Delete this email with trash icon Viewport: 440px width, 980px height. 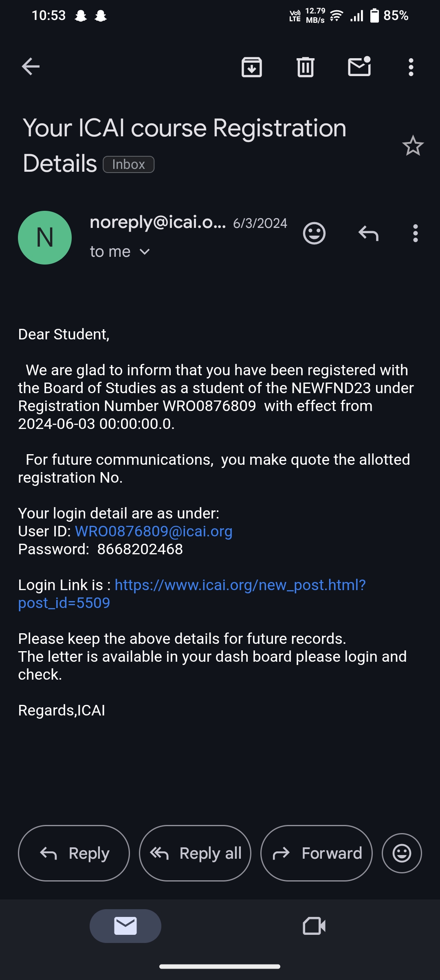click(x=305, y=67)
